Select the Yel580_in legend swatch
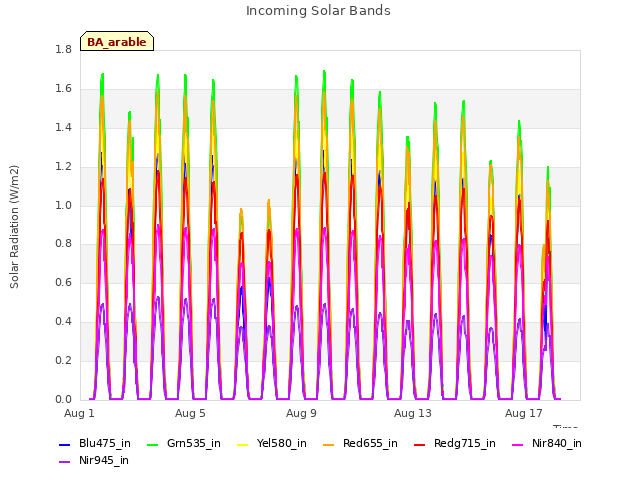Image resolution: width=640 pixels, height=480 pixels. point(242,444)
